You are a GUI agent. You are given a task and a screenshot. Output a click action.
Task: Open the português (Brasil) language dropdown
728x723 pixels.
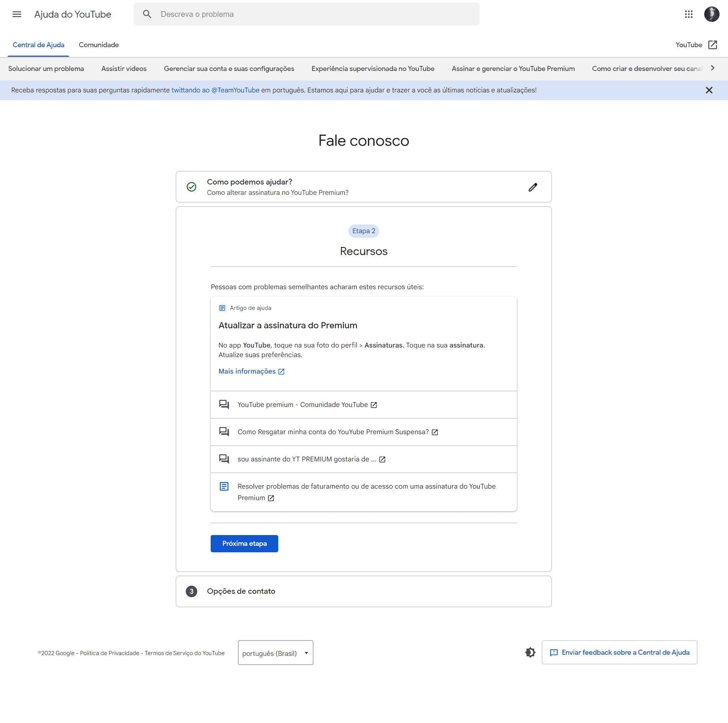(x=276, y=653)
